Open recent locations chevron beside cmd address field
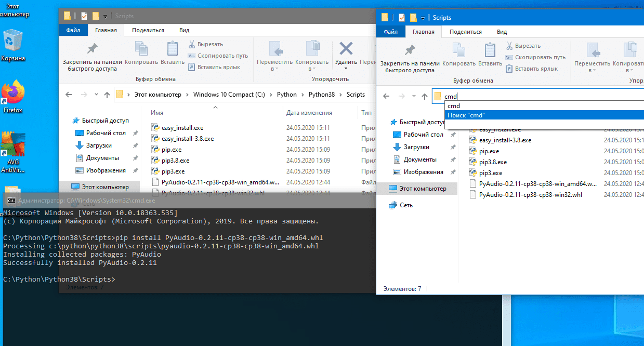The image size is (644, 346). coord(414,96)
